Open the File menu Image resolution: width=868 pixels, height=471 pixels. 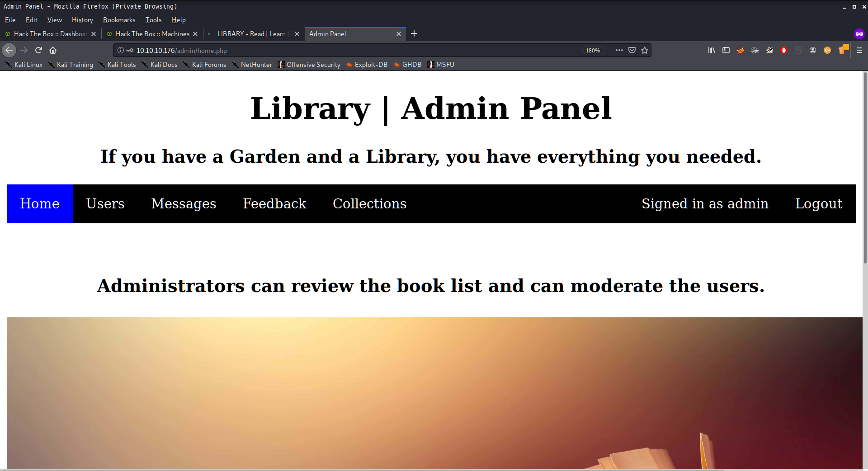pyautogui.click(x=10, y=20)
